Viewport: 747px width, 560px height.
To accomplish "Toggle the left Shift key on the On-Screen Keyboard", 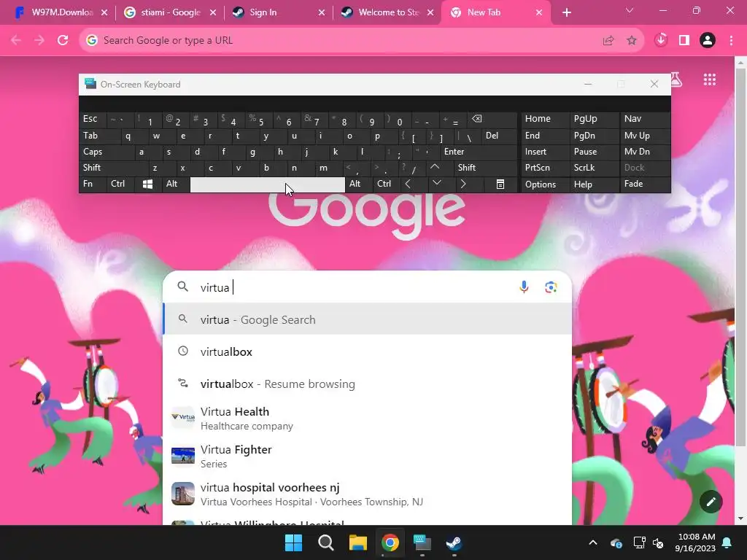I will point(113,168).
